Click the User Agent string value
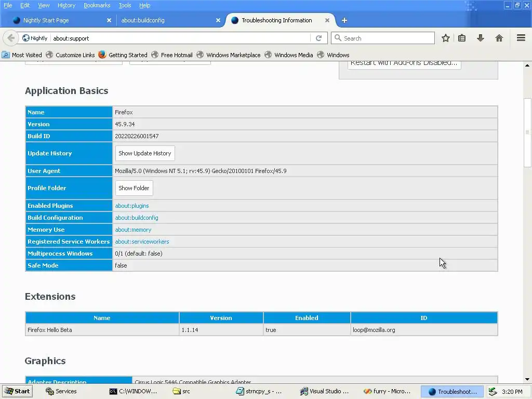 (x=201, y=171)
